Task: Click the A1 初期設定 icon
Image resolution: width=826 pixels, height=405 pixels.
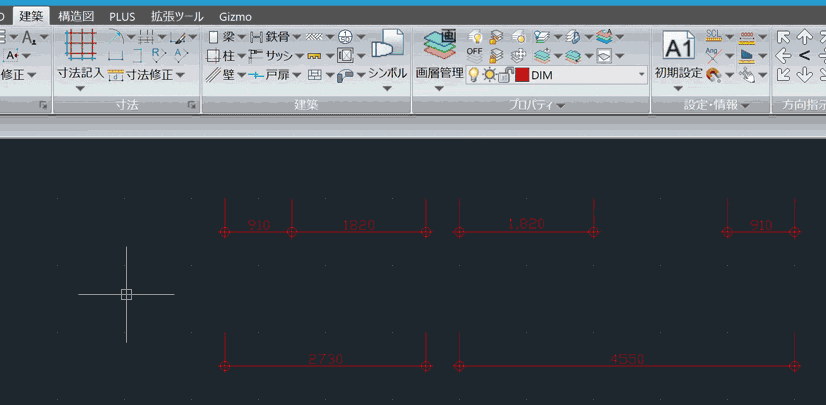Action: pos(678,46)
